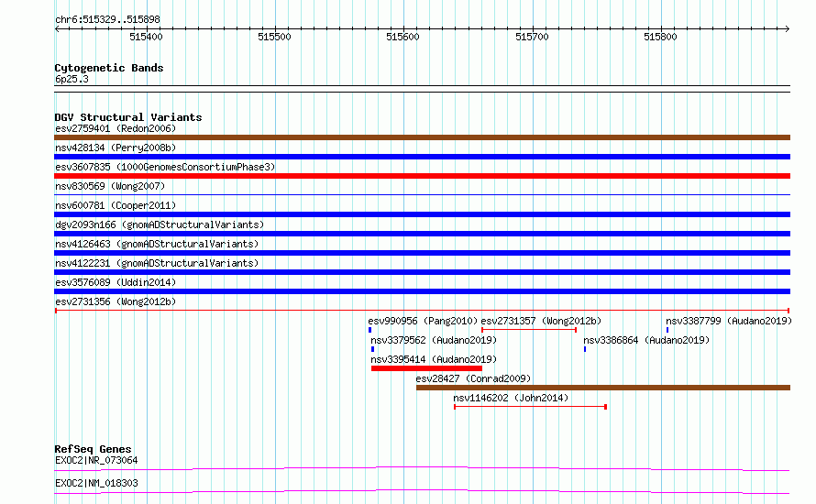Image resolution: width=816 pixels, height=504 pixels.
Task: Open the EXOC2|NR_073064 gene label
Action: tap(96, 460)
